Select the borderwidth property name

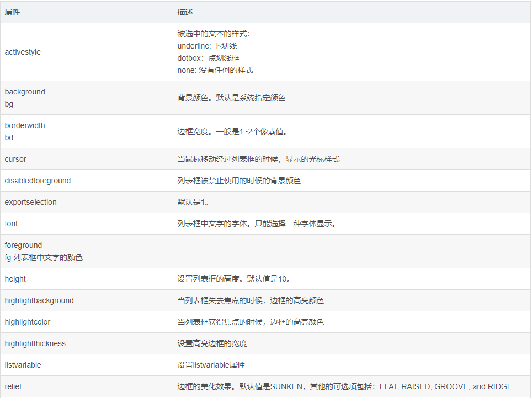[25, 125]
